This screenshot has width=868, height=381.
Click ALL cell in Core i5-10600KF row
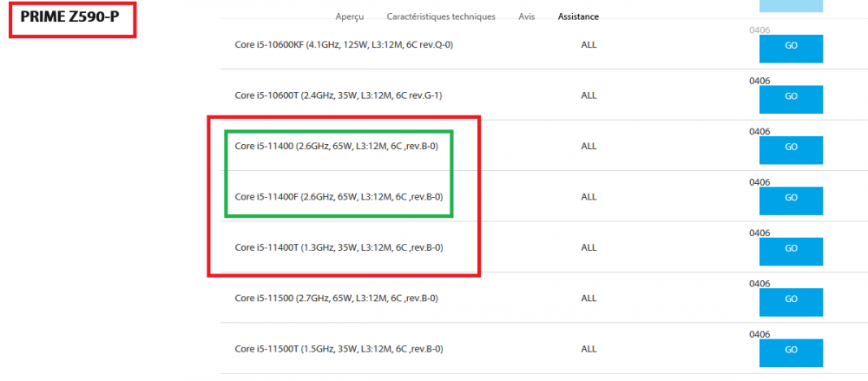tap(589, 45)
